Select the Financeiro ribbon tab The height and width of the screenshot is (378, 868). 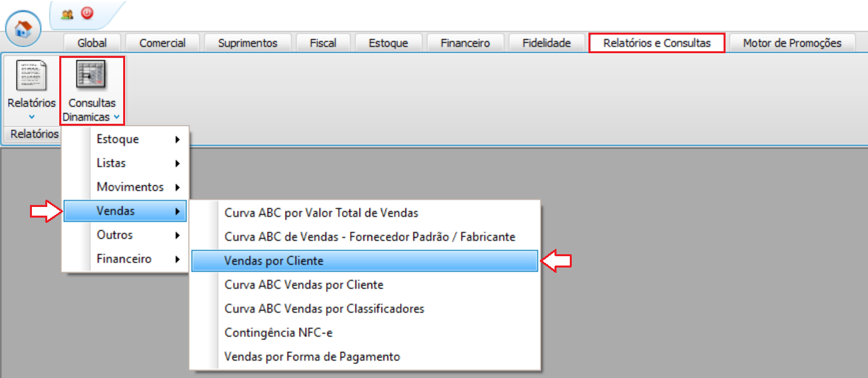pyautogui.click(x=465, y=43)
